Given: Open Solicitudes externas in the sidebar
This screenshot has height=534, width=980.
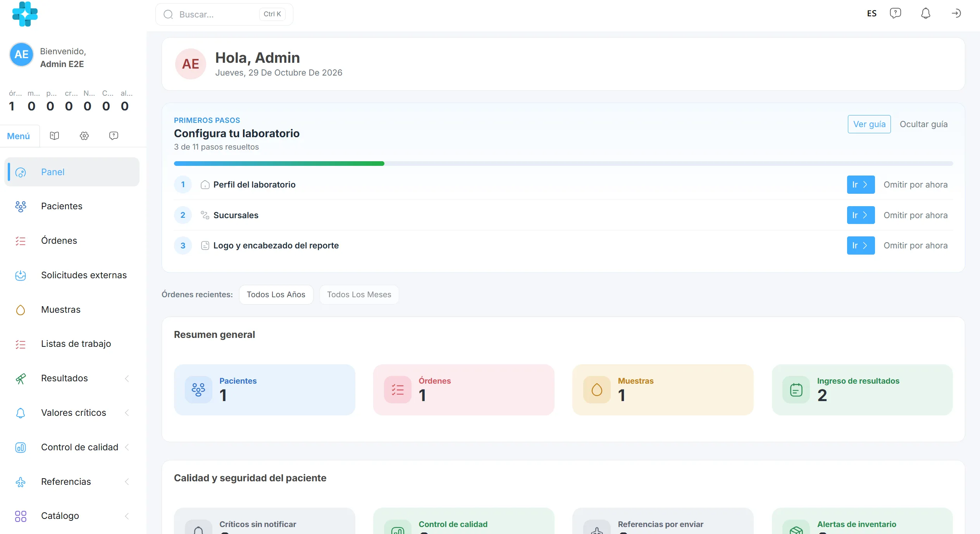Looking at the screenshot, I should click(72, 275).
